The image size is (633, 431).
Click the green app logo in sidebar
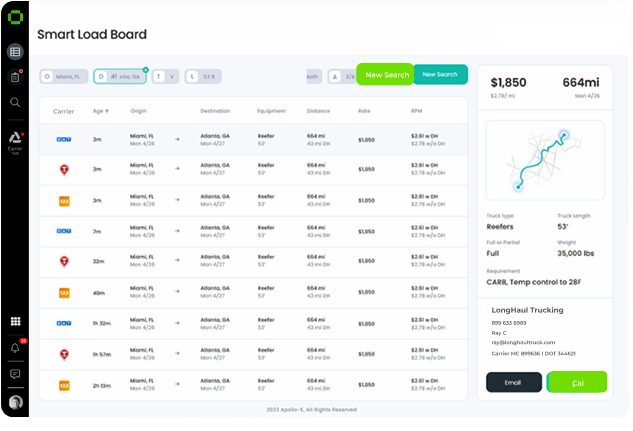[x=15, y=17]
